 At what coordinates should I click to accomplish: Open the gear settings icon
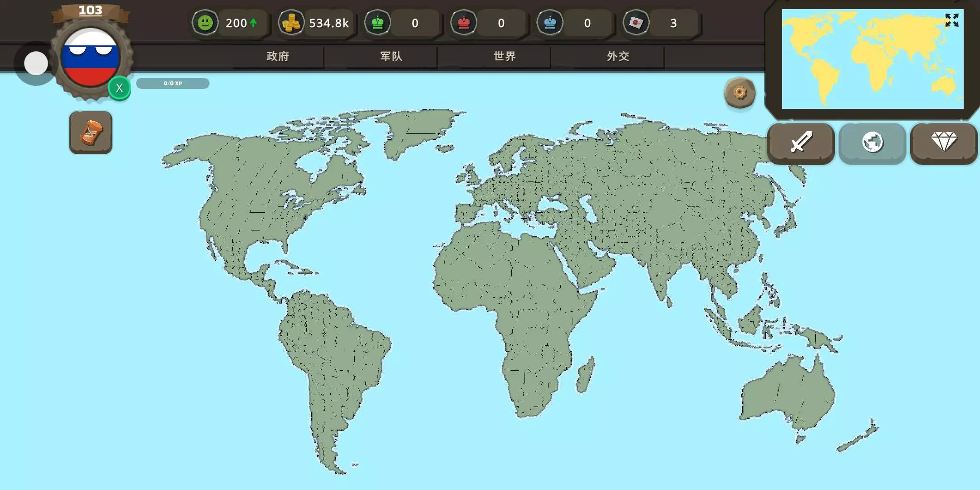[x=740, y=93]
